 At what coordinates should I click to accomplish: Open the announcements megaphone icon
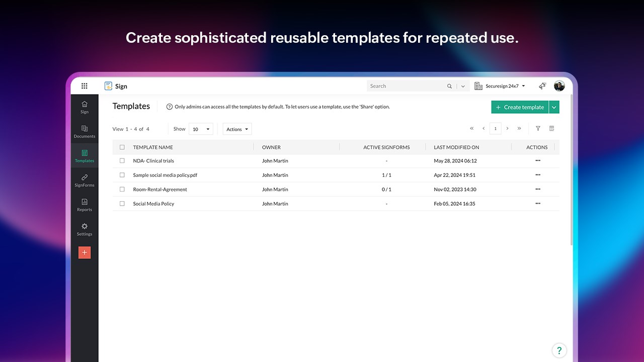click(542, 86)
